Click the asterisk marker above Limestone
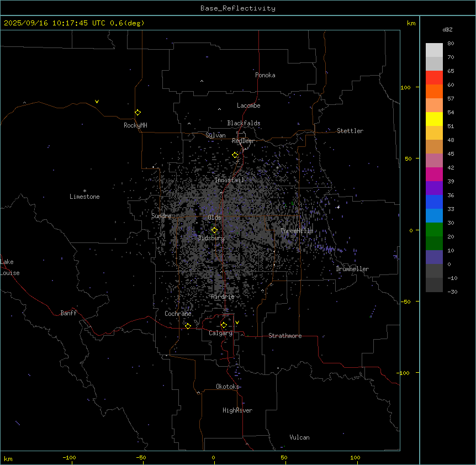The width and height of the screenshot is (476, 465). pos(84,191)
